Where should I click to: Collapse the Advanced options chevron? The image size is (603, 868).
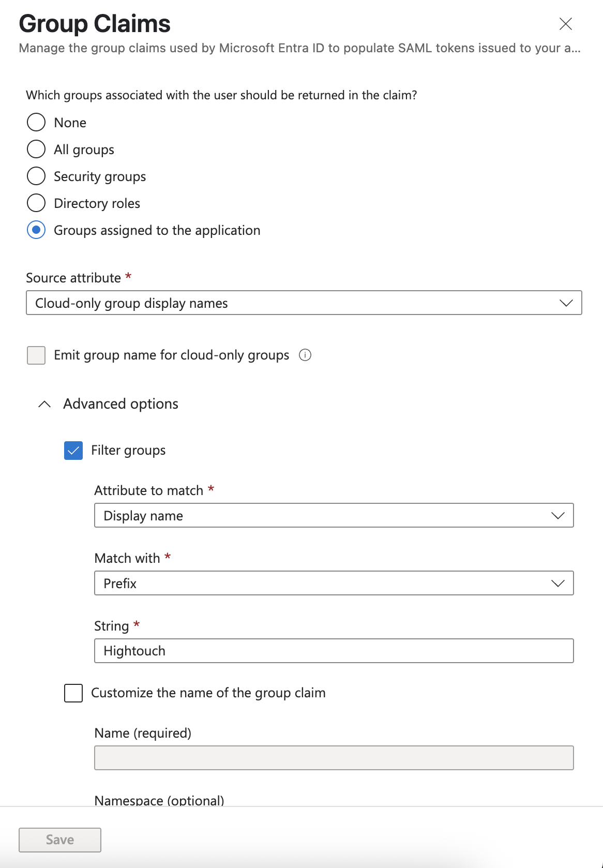45,404
